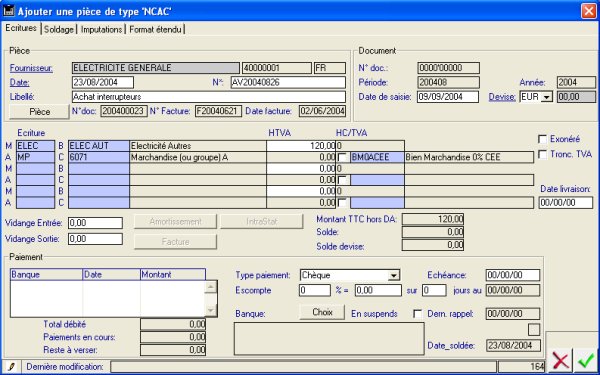Open the Devise EUR dropdown

click(547, 97)
